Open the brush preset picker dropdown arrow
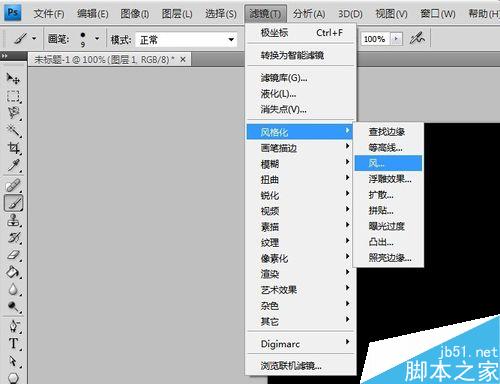The width and height of the screenshot is (500, 384). (x=97, y=39)
